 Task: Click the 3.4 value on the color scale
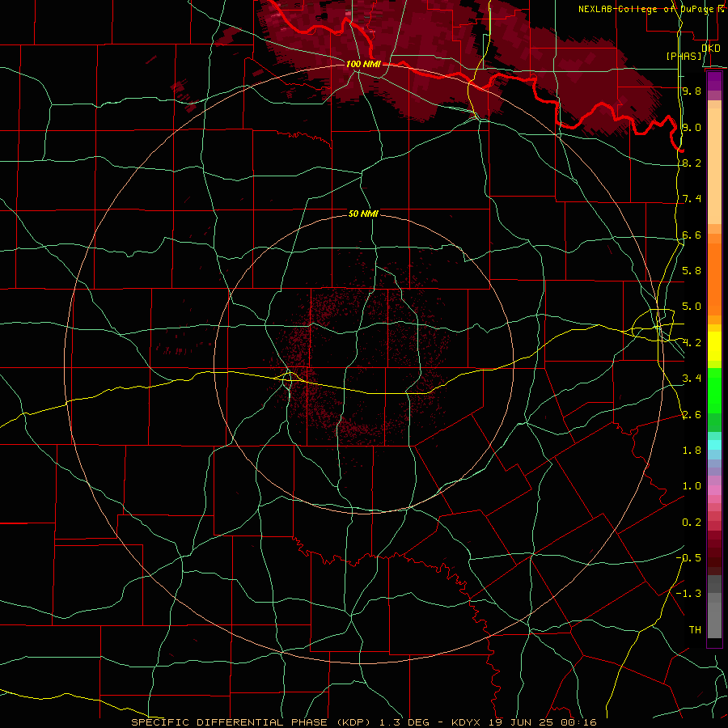[692, 379]
